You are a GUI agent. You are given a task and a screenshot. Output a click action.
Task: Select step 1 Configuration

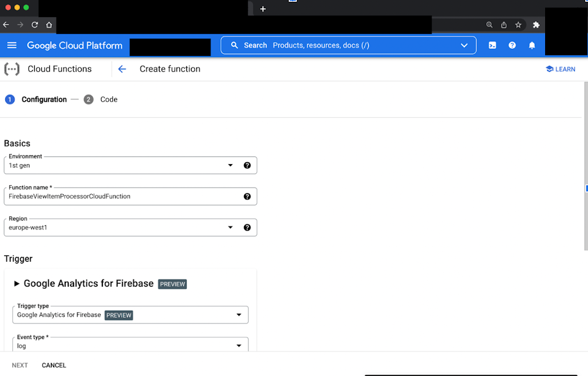coord(36,99)
